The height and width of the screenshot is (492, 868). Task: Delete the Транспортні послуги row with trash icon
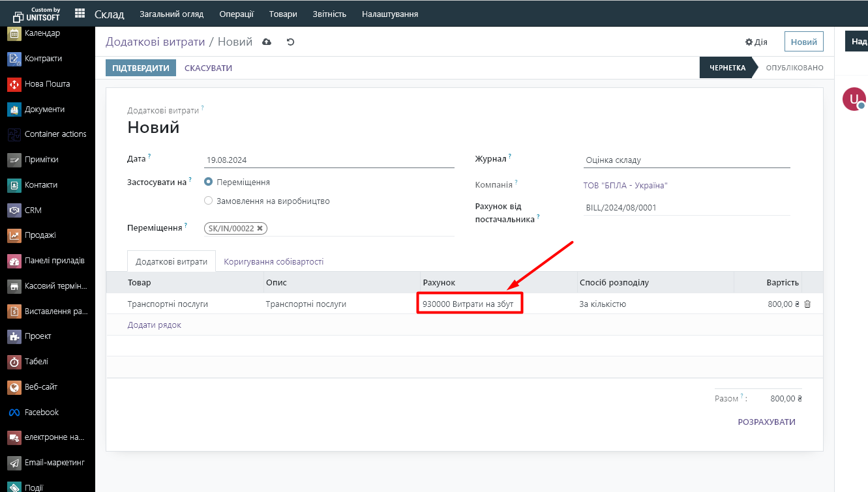tap(807, 304)
